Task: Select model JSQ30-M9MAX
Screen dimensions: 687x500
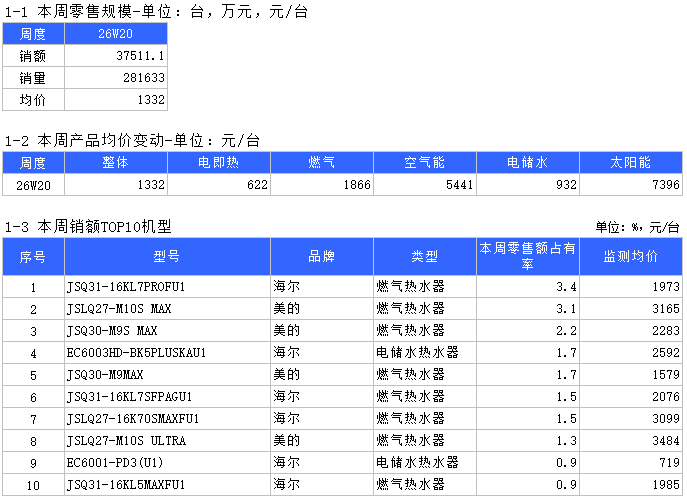Action: point(105,375)
